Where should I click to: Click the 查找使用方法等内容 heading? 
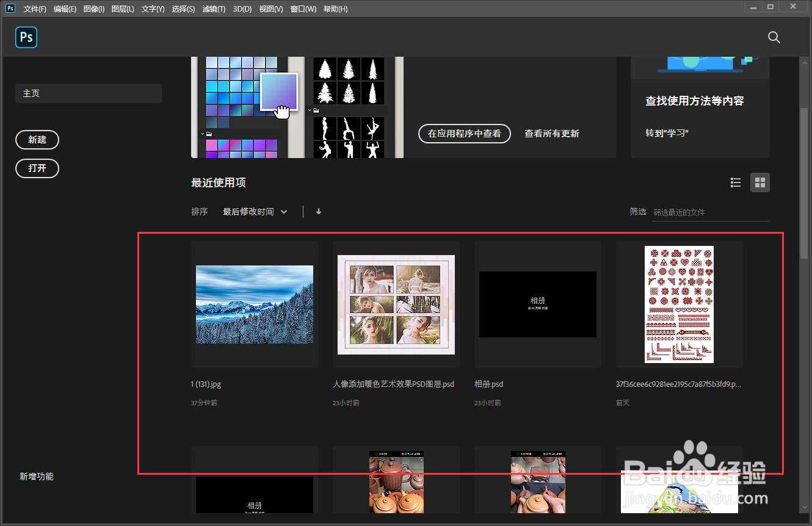point(695,101)
